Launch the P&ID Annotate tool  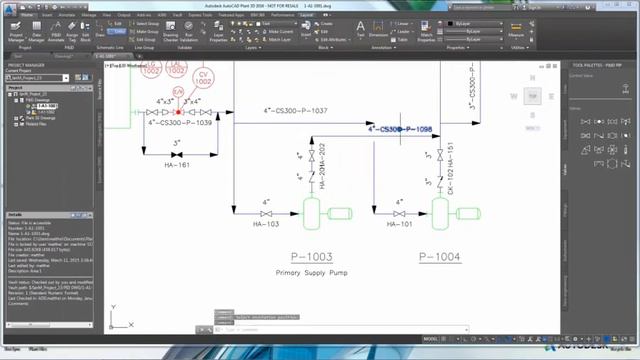point(56,31)
